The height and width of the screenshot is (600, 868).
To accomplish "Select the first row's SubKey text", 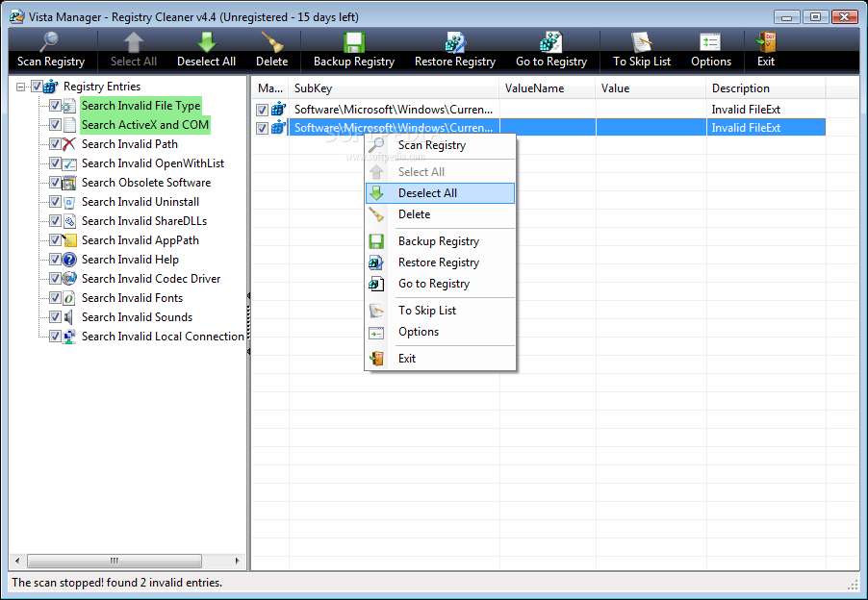I will 394,110.
